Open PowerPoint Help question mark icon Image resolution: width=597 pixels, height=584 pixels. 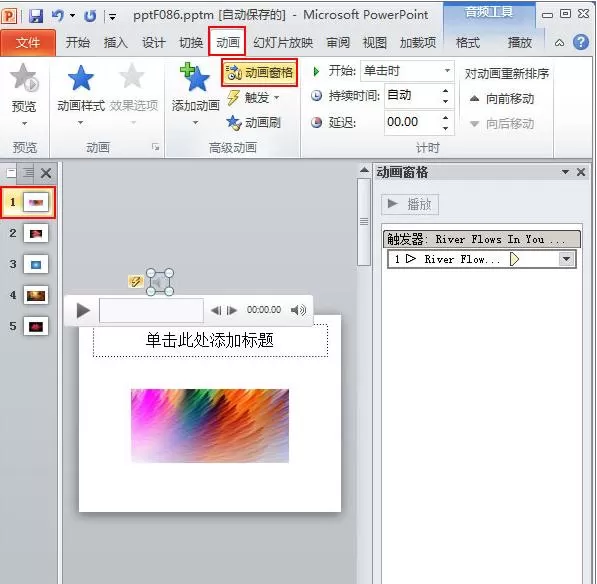coord(581,42)
